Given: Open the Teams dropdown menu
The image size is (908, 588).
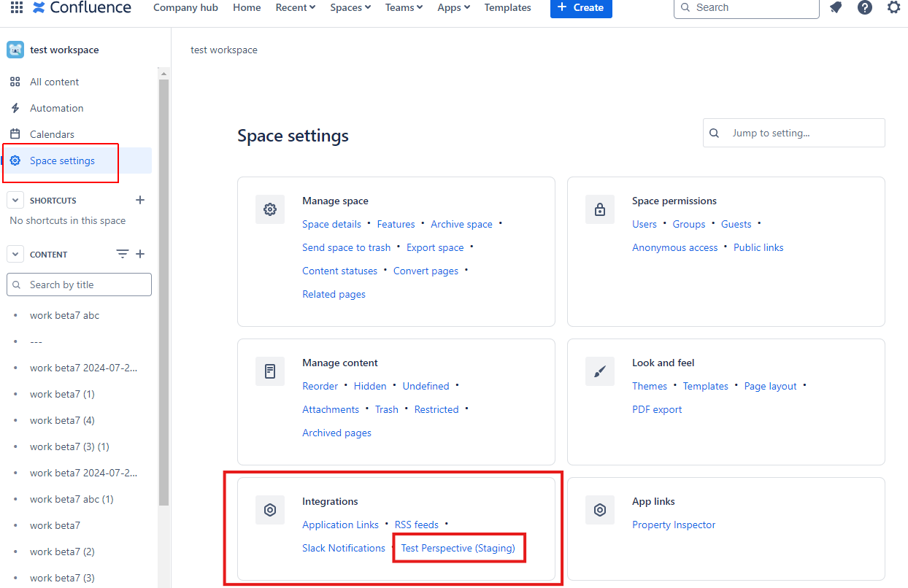Looking at the screenshot, I should click(404, 7).
